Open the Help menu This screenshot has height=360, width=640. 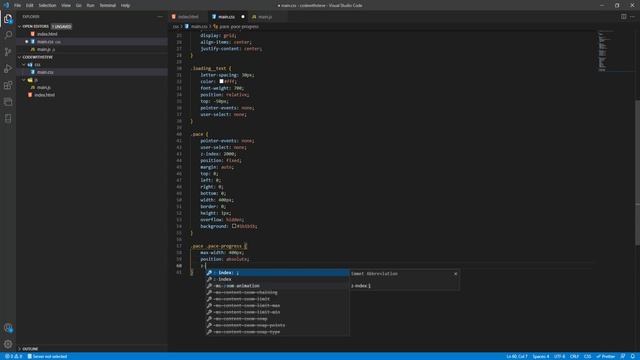[125, 5]
